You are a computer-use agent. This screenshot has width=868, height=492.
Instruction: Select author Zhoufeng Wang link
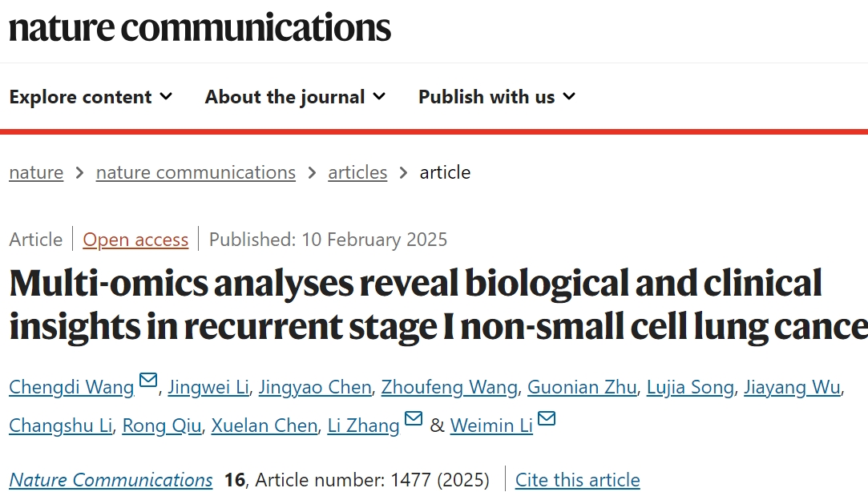[x=449, y=387]
